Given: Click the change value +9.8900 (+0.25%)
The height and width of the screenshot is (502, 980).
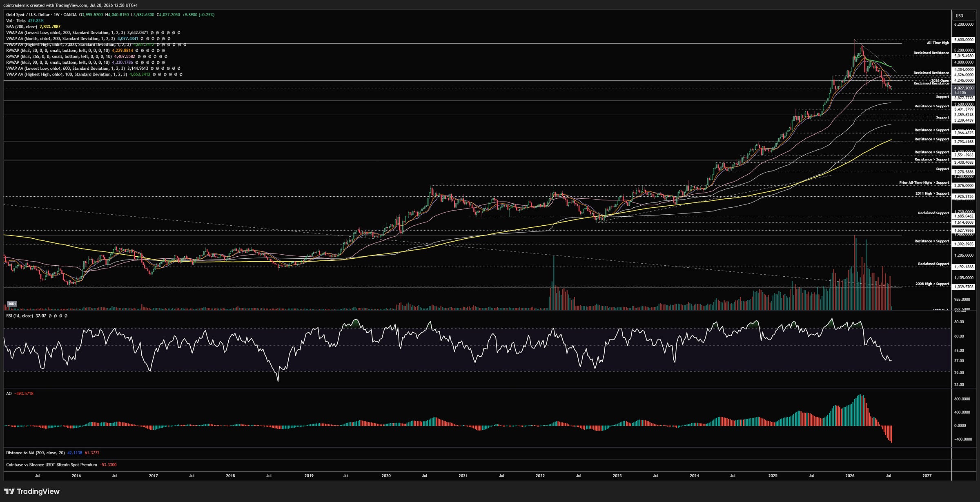Looking at the screenshot, I should click(x=198, y=15).
